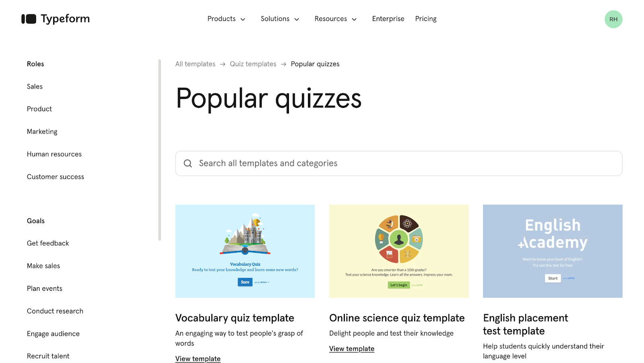Click View template under Vocabulary quiz
Screen dimensions: 644x363
pos(198,359)
